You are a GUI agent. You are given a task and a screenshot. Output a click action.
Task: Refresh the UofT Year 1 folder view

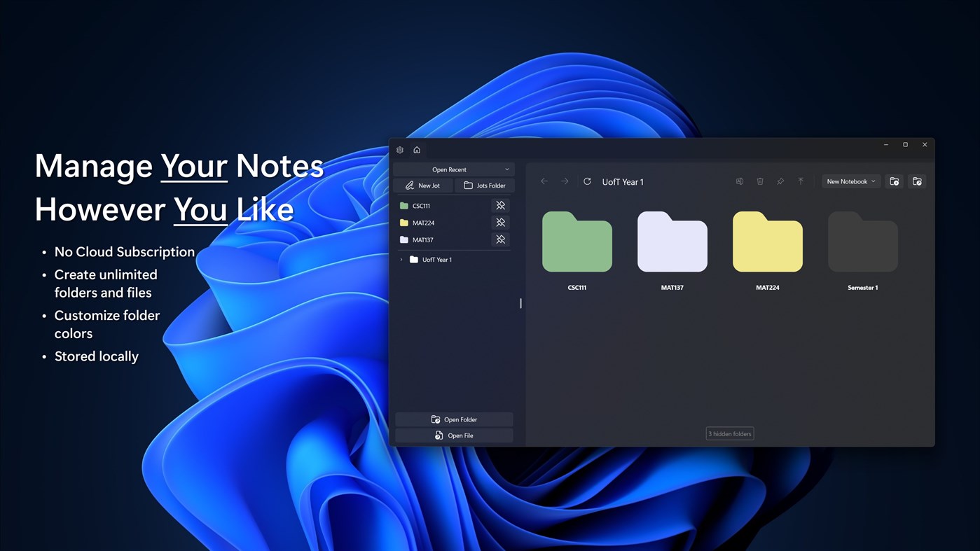click(587, 181)
